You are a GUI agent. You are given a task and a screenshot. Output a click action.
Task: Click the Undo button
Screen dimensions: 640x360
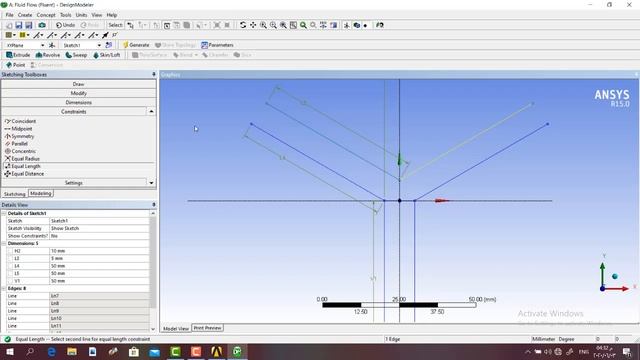65,25
